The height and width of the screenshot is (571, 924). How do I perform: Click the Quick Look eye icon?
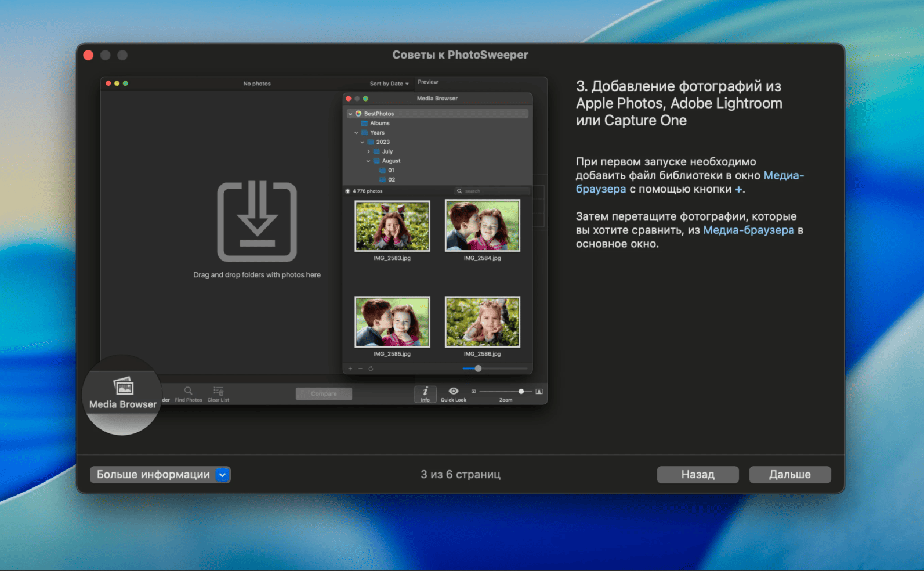[x=454, y=391]
